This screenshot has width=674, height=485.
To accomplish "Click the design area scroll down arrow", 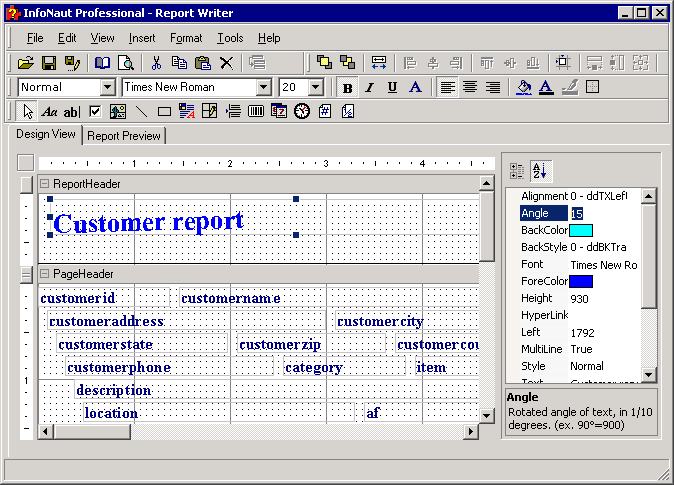I will [486, 415].
